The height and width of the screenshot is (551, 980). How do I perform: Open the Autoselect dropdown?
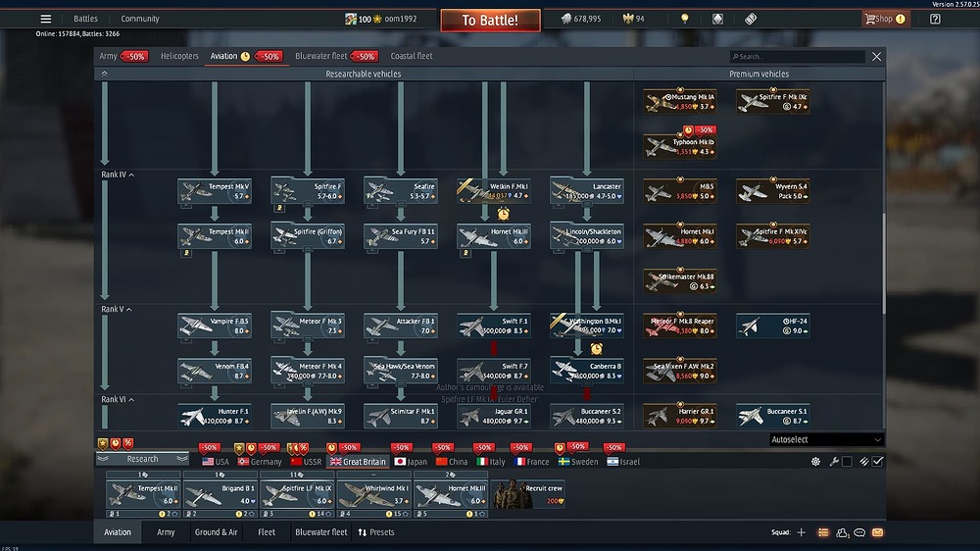[x=826, y=439]
